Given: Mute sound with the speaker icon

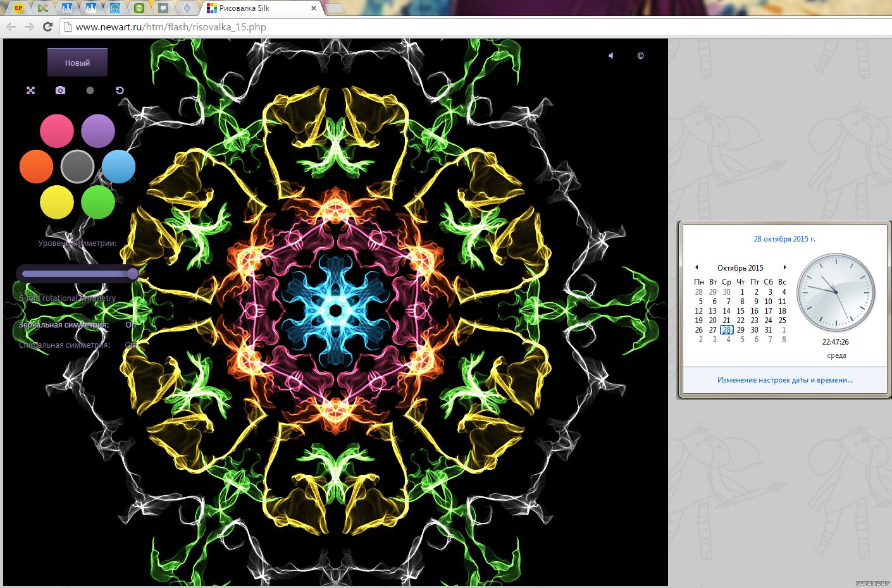Looking at the screenshot, I should click(x=610, y=56).
